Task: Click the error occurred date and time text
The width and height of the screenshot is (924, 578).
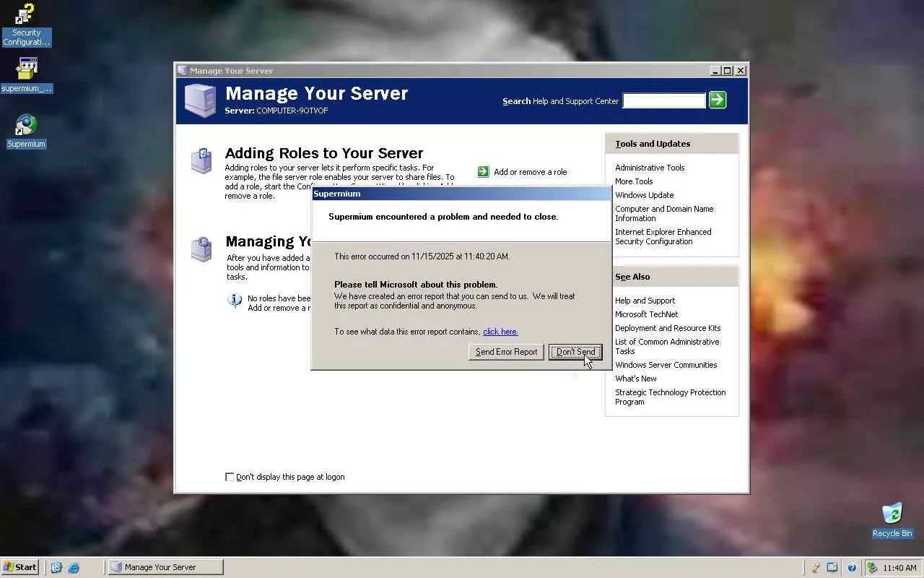Action: pyautogui.click(x=422, y=256)
